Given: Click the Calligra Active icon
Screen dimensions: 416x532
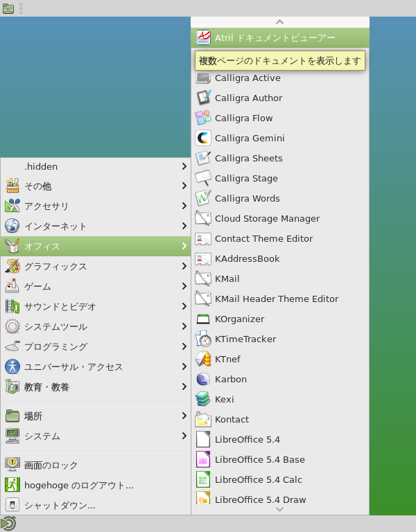Looking at the screenshot, I should tap(203, 78).
